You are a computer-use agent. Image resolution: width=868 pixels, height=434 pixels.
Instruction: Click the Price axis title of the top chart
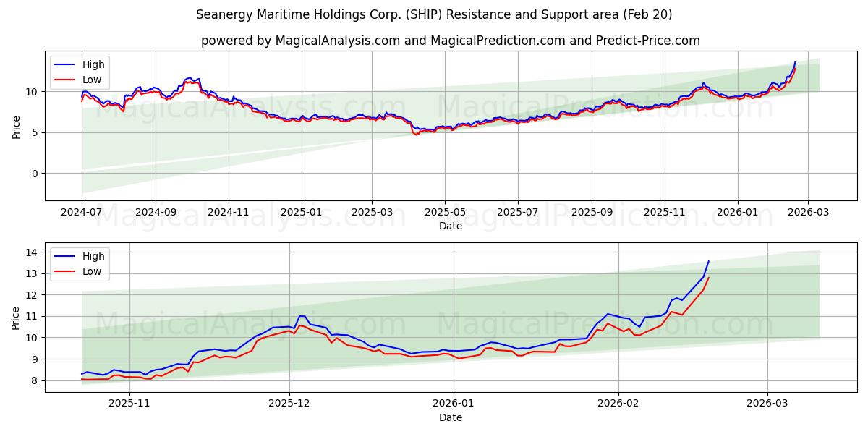coord(17,127)
